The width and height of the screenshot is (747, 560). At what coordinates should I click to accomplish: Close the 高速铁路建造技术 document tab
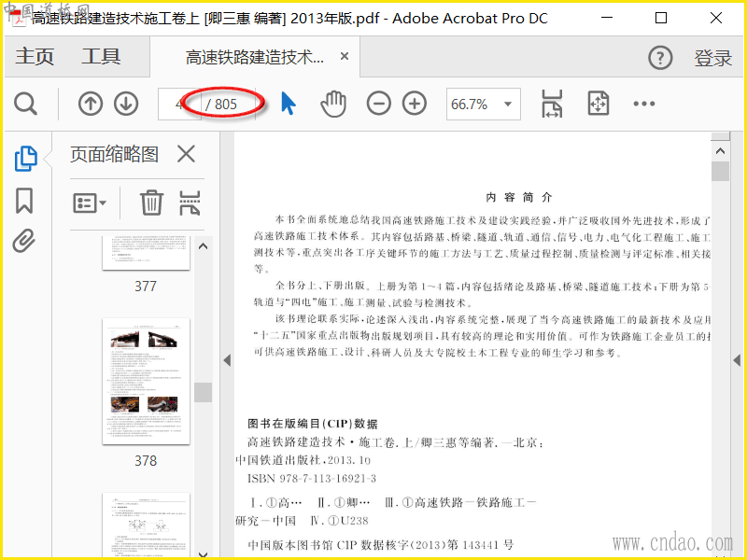[345, 56]
